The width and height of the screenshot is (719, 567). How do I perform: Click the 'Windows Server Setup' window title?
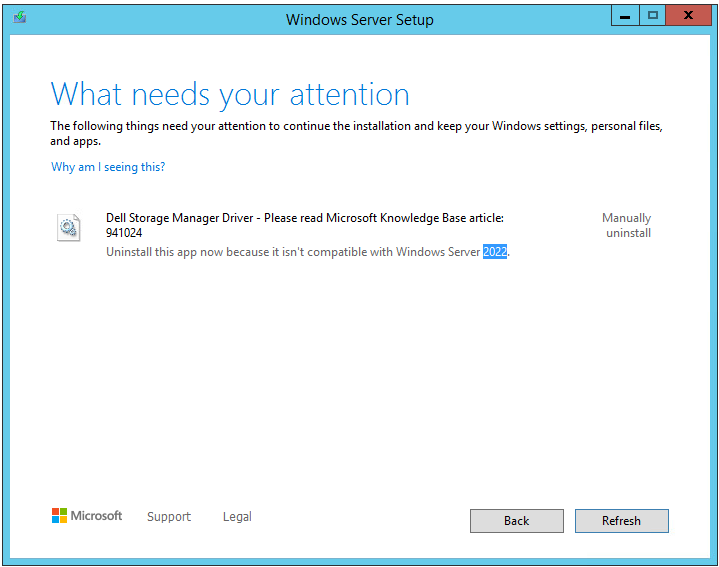pyautogui.click(x=360, y=20)
